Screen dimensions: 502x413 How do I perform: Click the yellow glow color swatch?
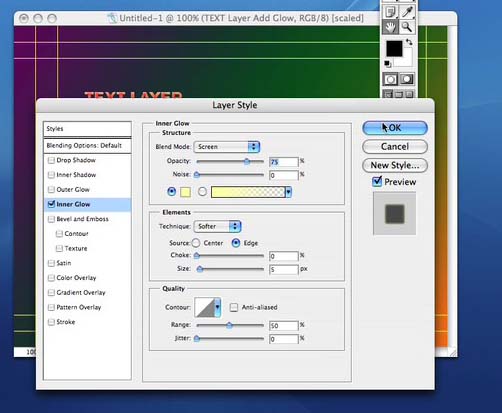pyautogui.click(x=185, y=192)
